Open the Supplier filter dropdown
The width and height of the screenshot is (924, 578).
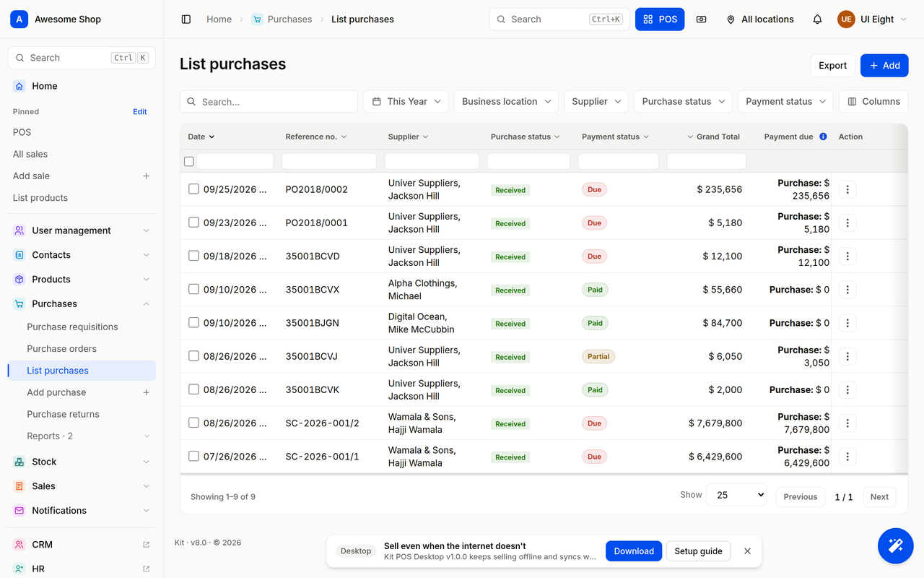coord(596,102)
